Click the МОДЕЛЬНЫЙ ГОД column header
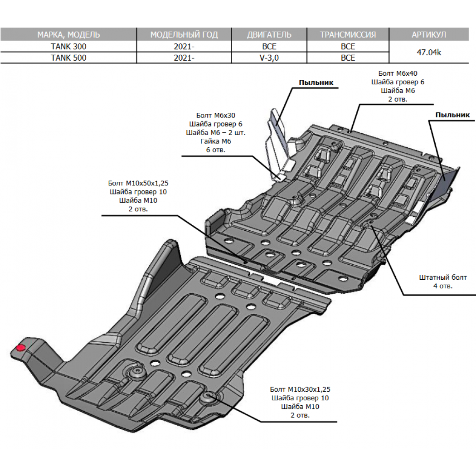Viewport: 476px width, 476px height. (x=184, y=34)
